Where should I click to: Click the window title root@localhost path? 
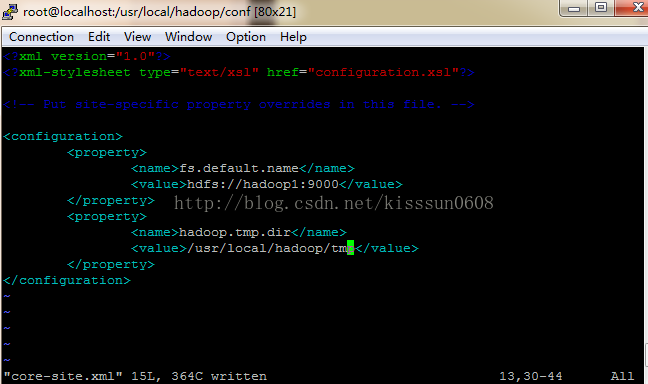[159, 12]
